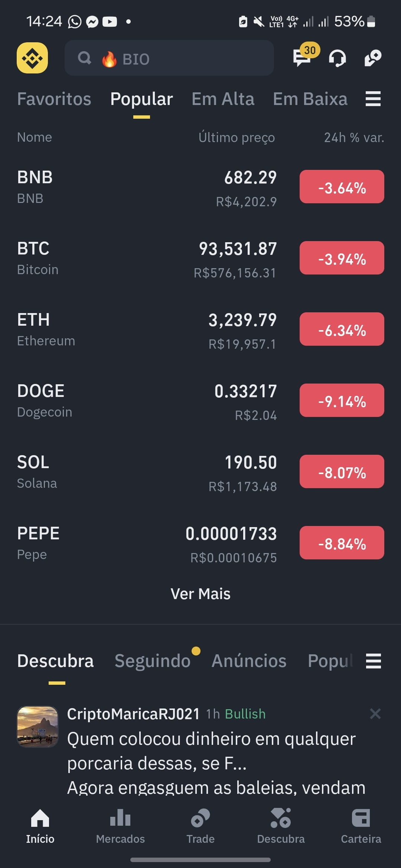This screenshot has width=401, height=868.
Task: Go to Início home icon
Action: point(40,818)
